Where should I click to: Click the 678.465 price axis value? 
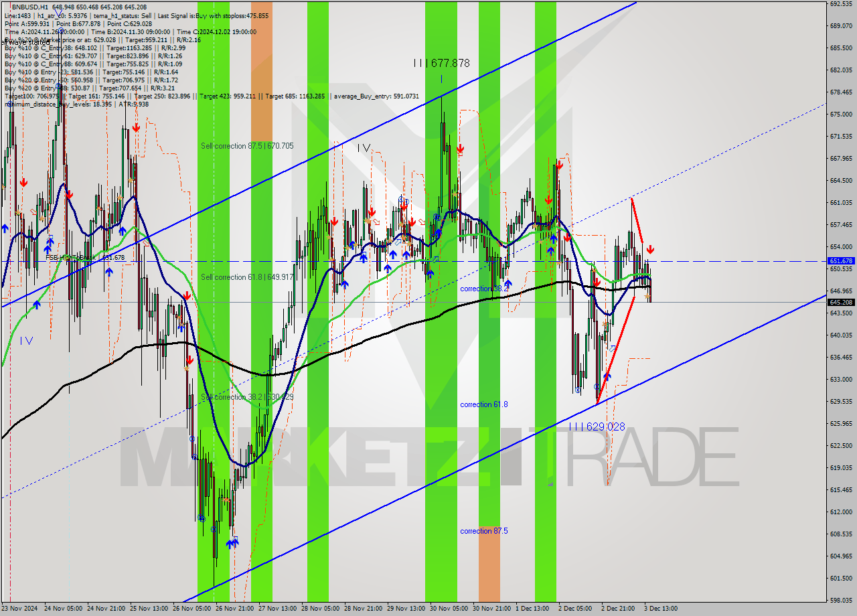coord(840,92)
